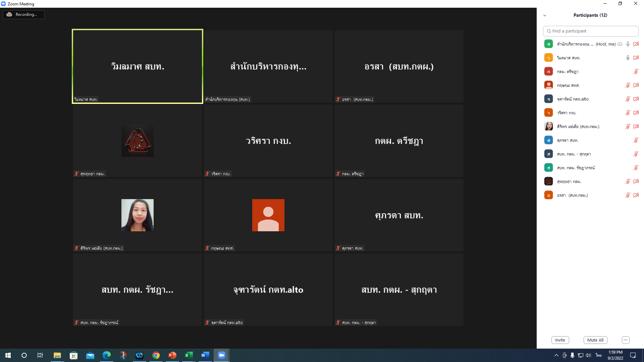Switch to Excel in the taskbar
The height and width of the screenshot is (362, 644).
coord(189,355)
